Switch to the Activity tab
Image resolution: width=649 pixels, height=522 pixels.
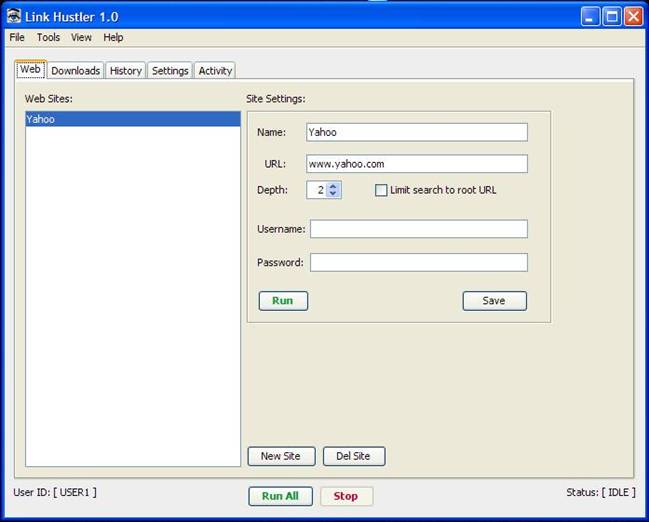coord(215,71)
